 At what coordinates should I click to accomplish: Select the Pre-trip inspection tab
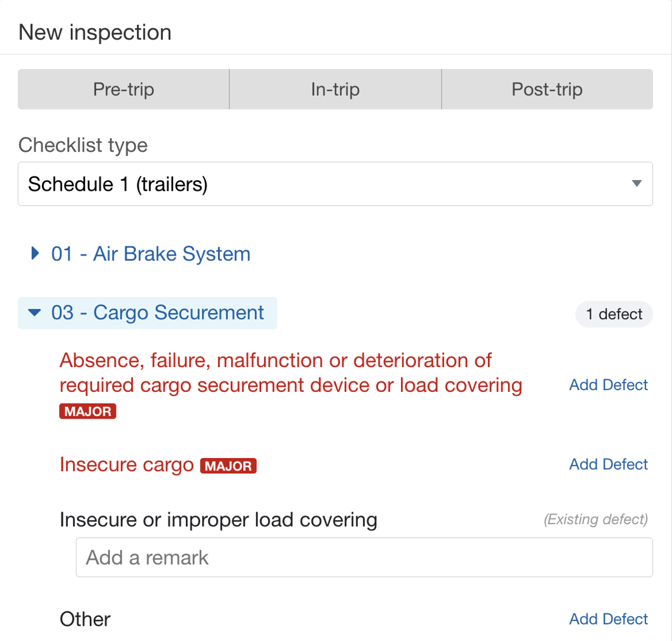point(123,90)
